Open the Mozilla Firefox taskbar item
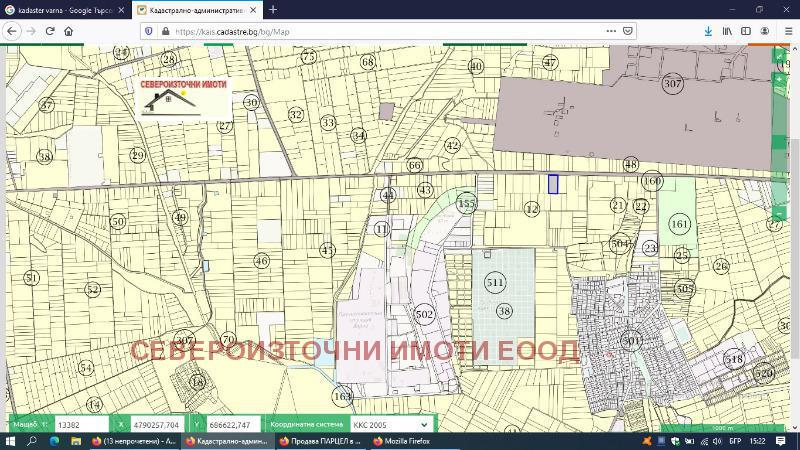800x450 pixels. click(400, 441)
